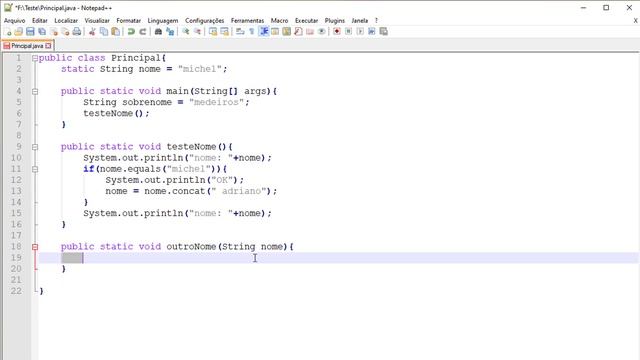Screen dimensions: 640x360
Task: Open the Macro menu
Action: (x=279, y=20)
